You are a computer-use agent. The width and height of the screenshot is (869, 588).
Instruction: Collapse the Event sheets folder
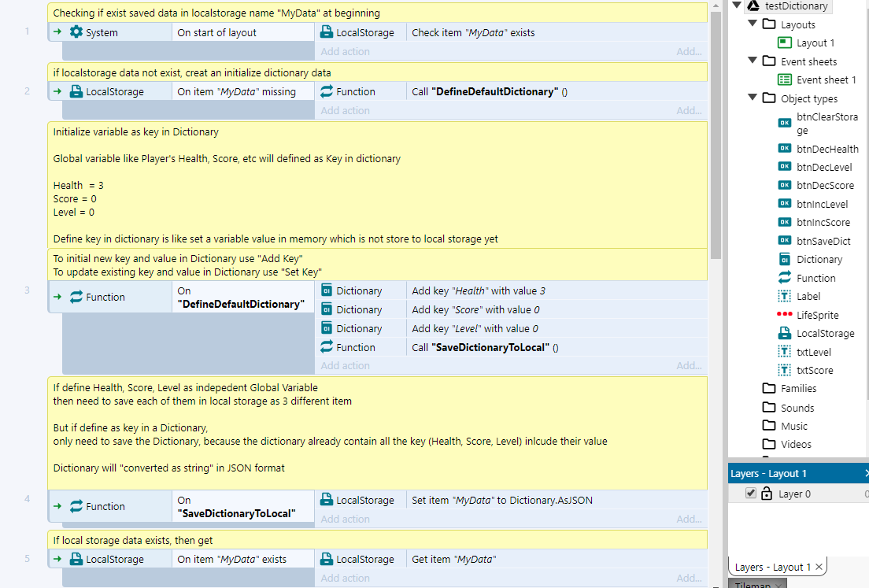click(752, 61)
